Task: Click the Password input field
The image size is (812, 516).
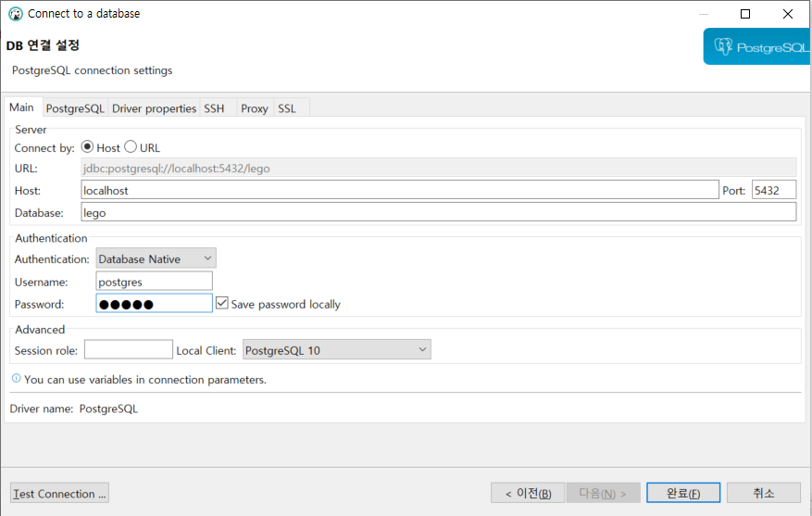Action: 155,304
